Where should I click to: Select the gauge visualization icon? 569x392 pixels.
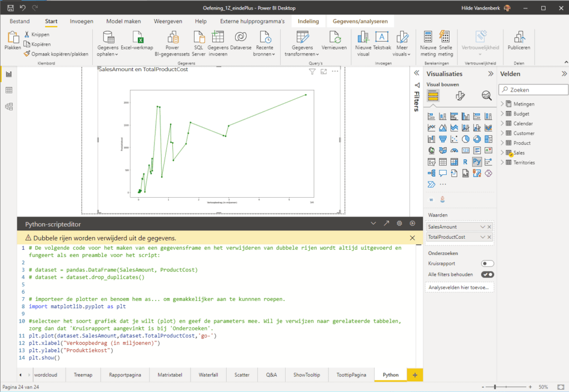click(454, 150)
